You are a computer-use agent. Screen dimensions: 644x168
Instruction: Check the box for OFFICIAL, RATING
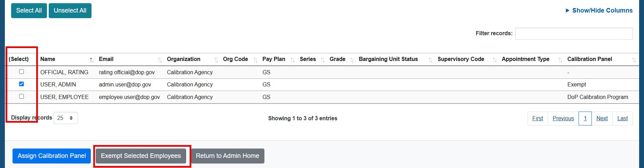click(x=22, y=72)
